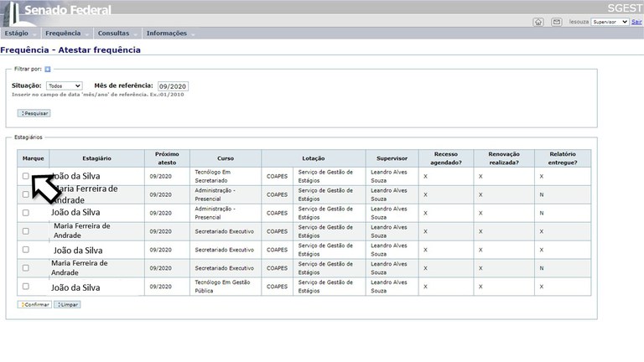The height and width of the screenshot is (362, 644).
Task: Click the Estagiário column header
Action: pyautogui.click(x=96, y=158)
